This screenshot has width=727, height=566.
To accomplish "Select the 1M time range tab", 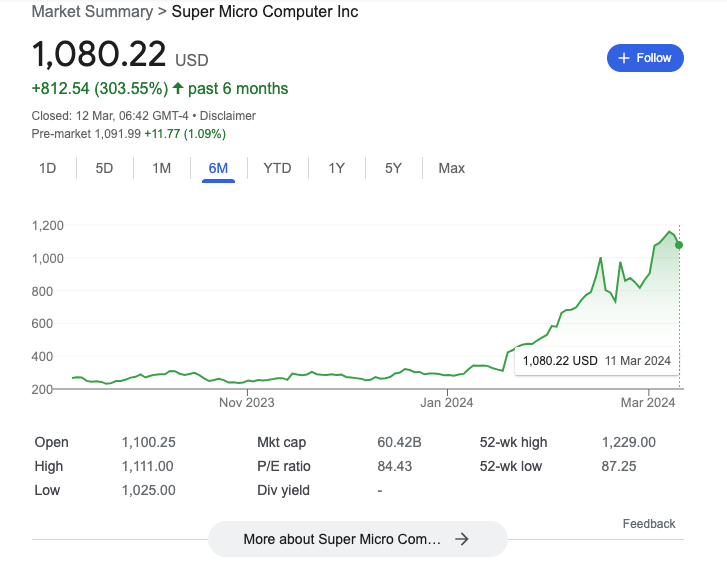I will point(161,168).
